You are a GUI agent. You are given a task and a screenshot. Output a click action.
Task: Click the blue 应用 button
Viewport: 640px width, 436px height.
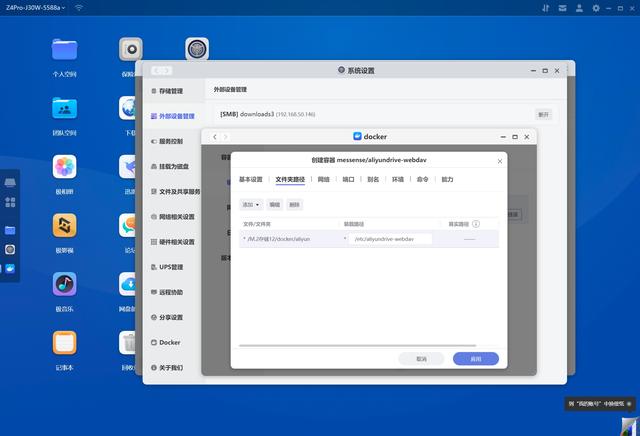(x=476, y=359)
